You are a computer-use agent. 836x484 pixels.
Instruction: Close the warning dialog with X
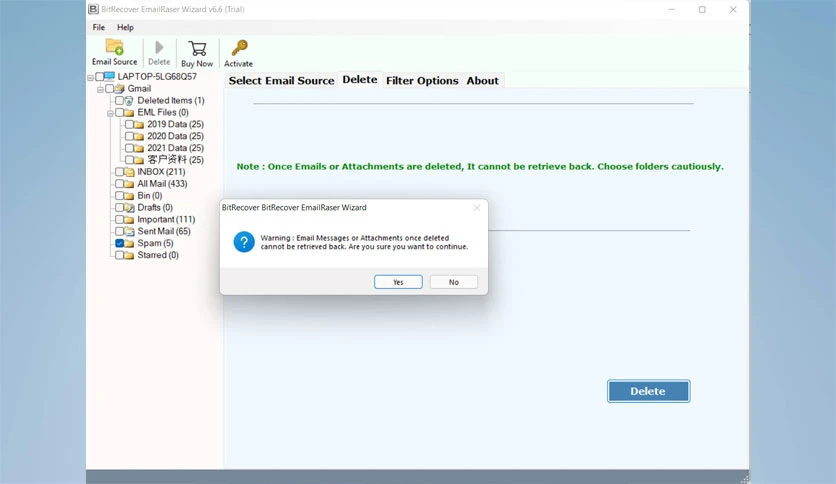[x=477, y=207]
